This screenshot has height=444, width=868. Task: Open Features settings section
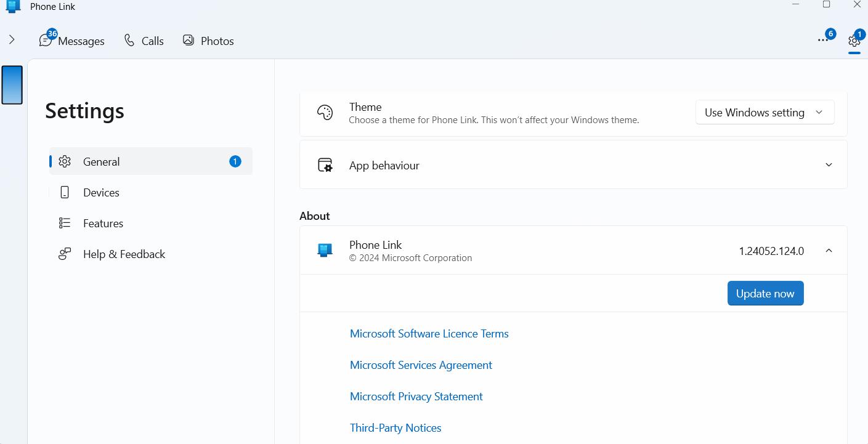click(103, 224)
